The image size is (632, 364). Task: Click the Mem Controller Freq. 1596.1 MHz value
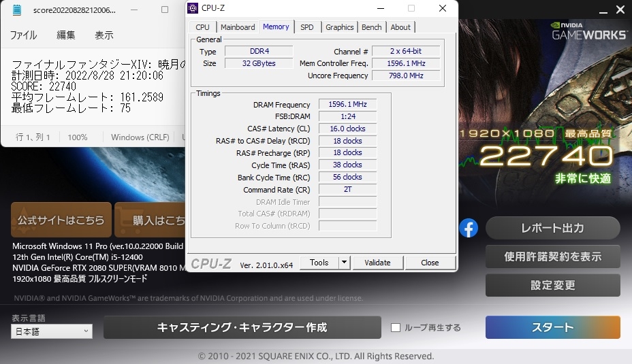[x=406, y=63]
